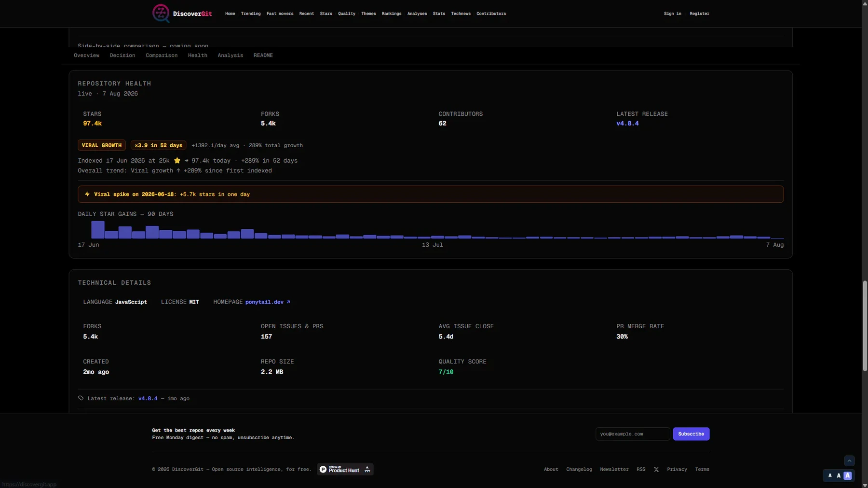Viewport: 868px width, 488px height.
Task: Click the external link arrow after ponytail.dev
Action: pos(288,302)
